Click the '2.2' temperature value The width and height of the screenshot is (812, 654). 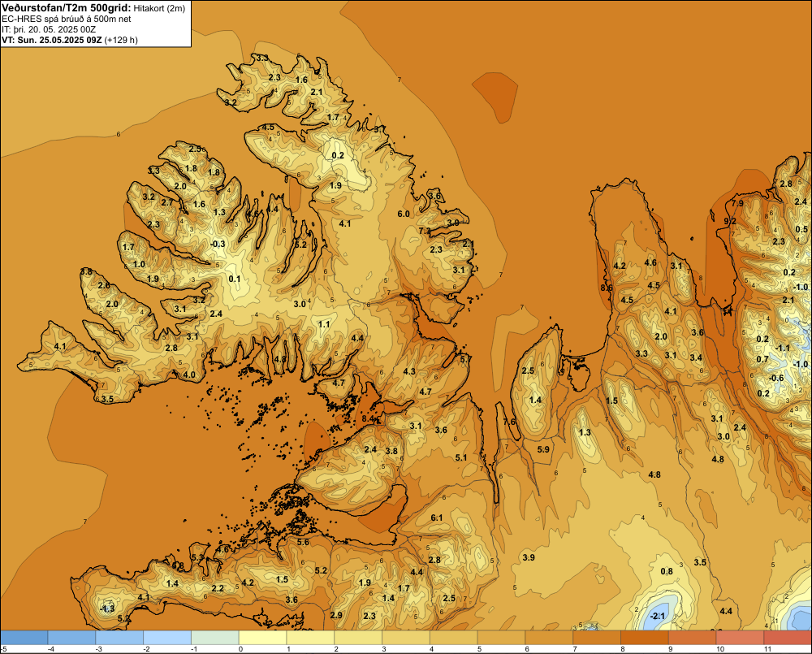[218, 588]
